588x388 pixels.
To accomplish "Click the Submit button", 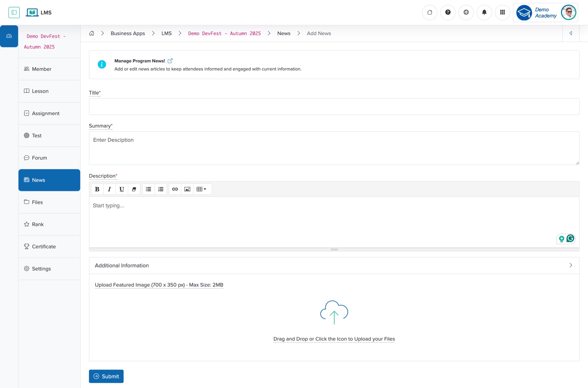I will point(106,376).
